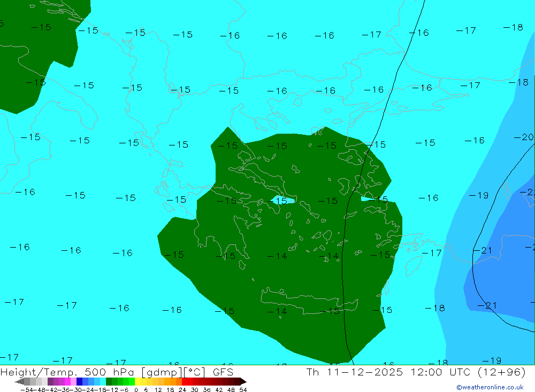535x392 pixels.
Task: Click the '[°C]' unit text in the title
Action: (195, 372)
